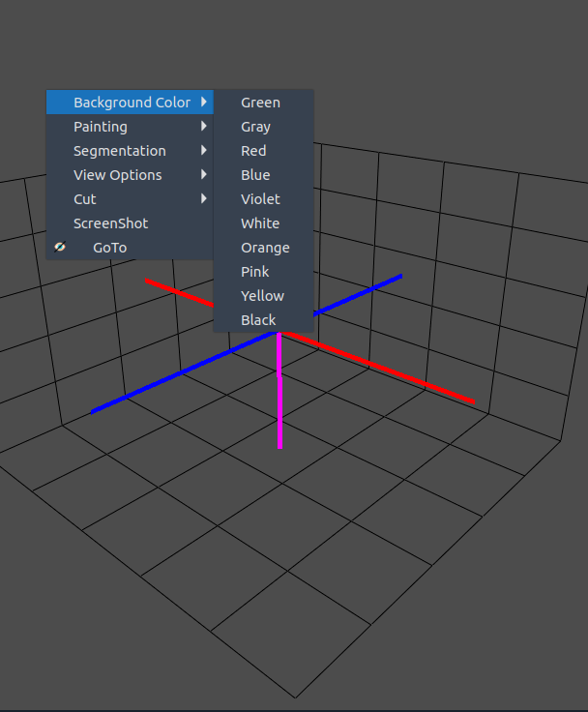The image size is (588, 712).
Task: Select GoTo in the context menu
Action: pyautogui.click(x=130, y=248)
